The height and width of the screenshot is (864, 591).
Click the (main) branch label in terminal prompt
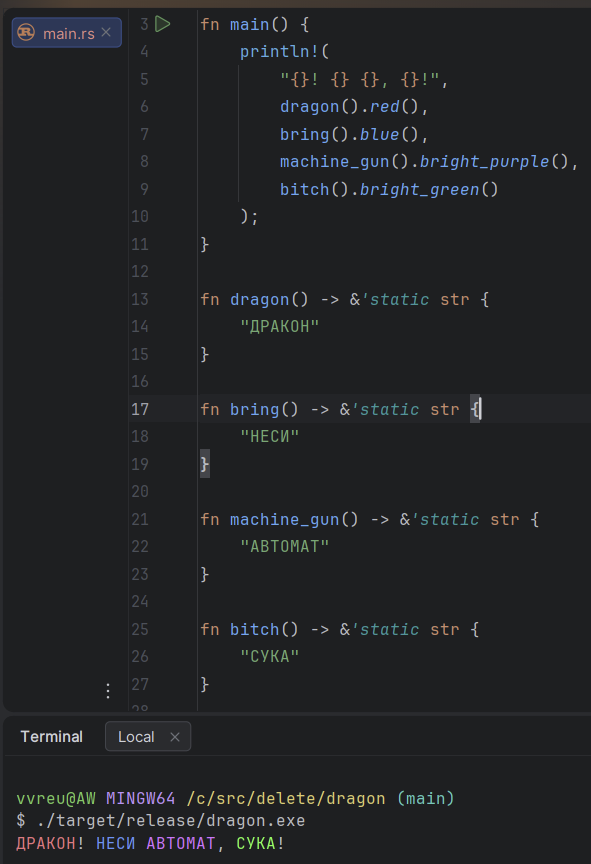[426, 798]
